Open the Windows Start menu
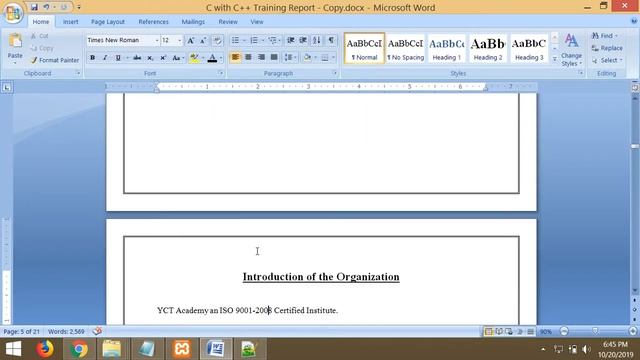Screen dimensions: 640x360 [13, 349]
